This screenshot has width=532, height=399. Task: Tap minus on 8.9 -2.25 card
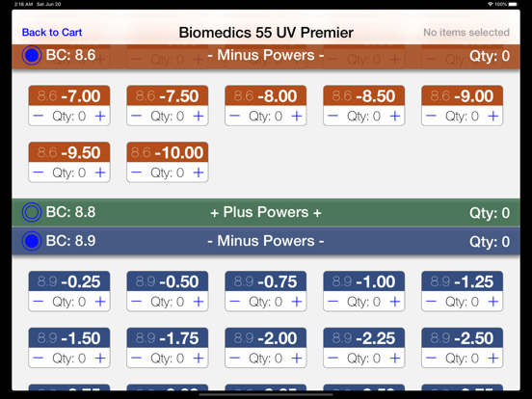(x=333, y=359)
